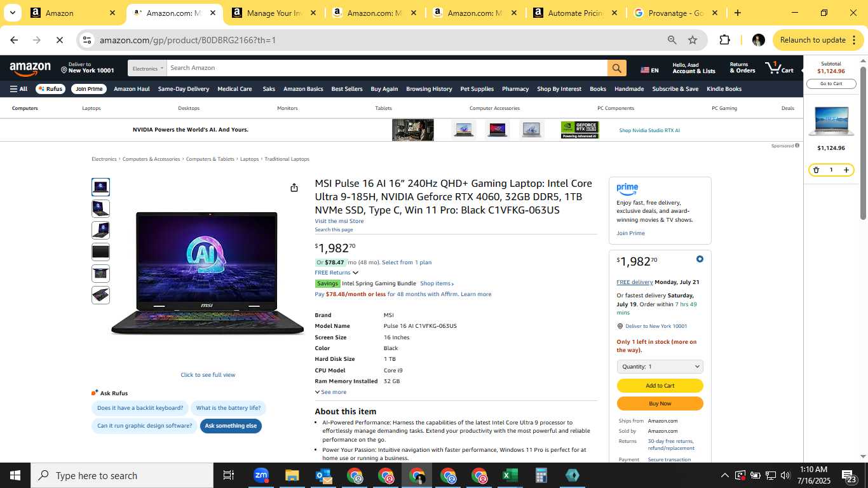Select the one-time purchase radio button
The image size is (868, 488).
700,259
